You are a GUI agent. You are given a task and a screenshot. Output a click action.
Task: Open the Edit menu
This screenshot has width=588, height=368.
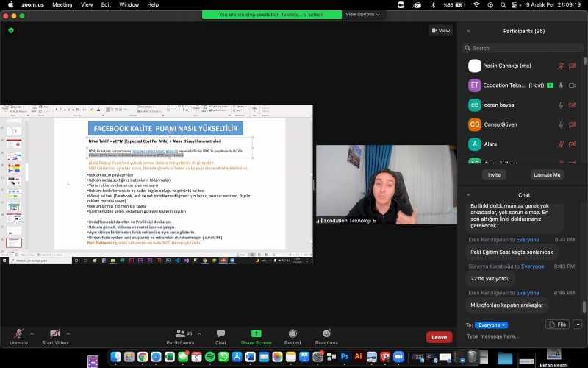coord(106,5)
